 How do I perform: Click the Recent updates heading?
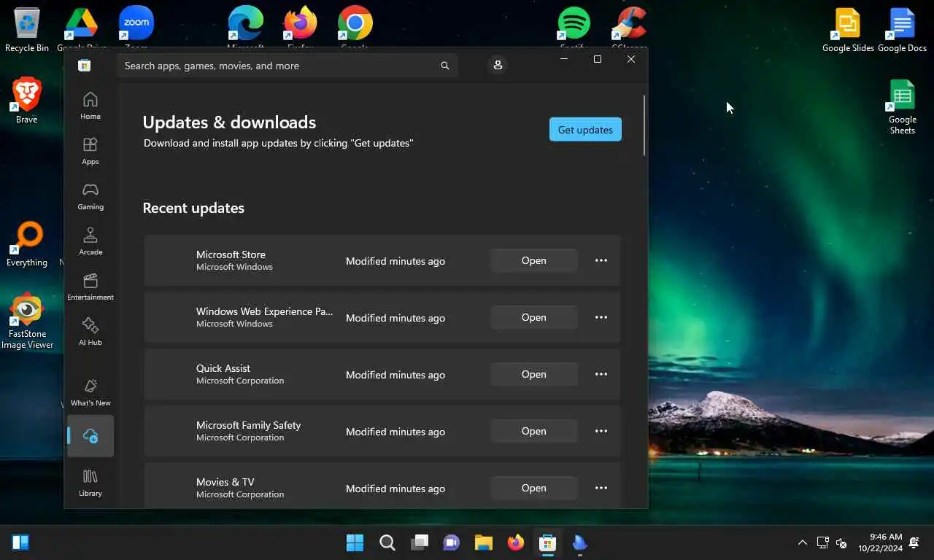point(193,208)
